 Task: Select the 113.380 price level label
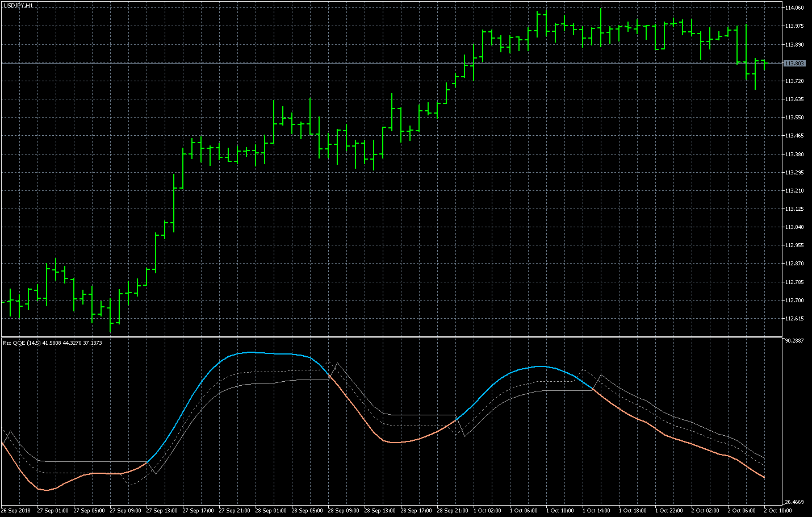794,155
